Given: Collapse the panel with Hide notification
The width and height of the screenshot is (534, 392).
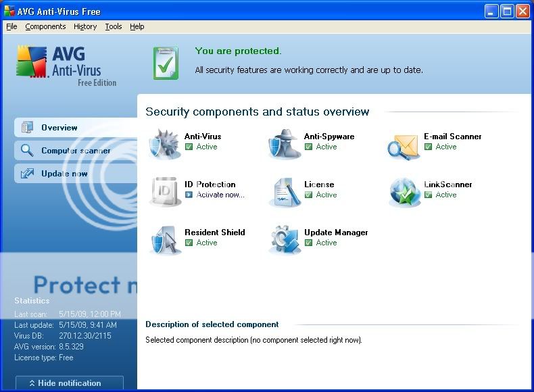Looking at the screenshot, I should 70,383.
